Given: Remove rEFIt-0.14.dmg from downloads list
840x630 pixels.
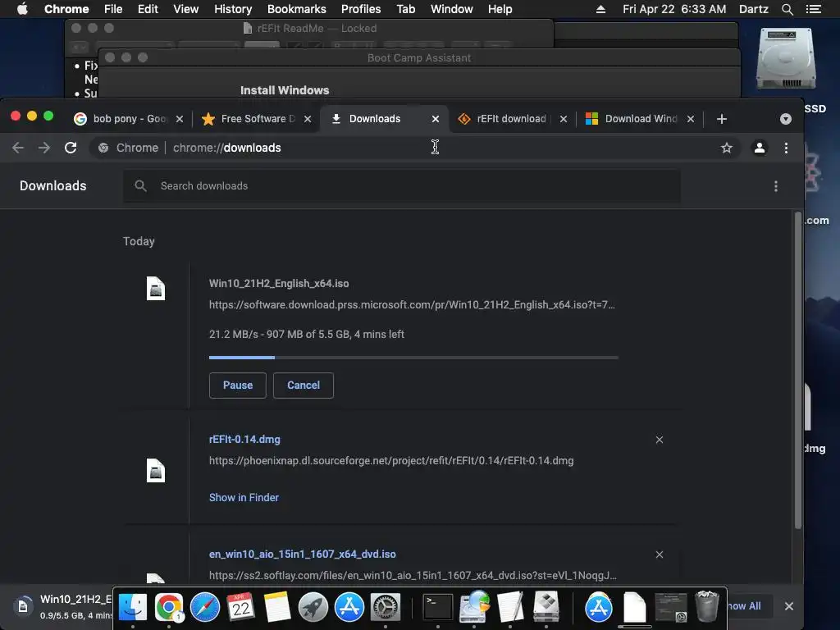Looking at the screenshot, I should pos(660,440).
